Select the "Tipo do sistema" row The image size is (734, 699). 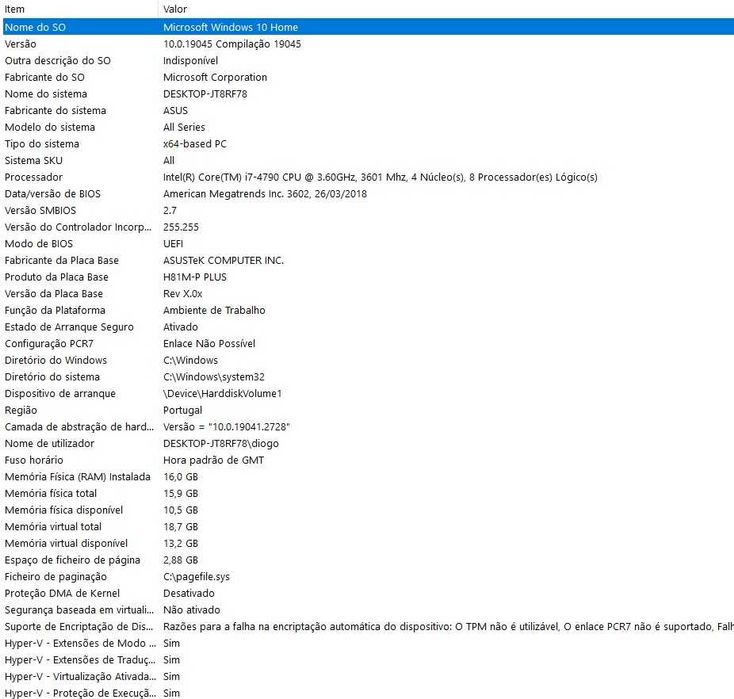pos(368,144)
